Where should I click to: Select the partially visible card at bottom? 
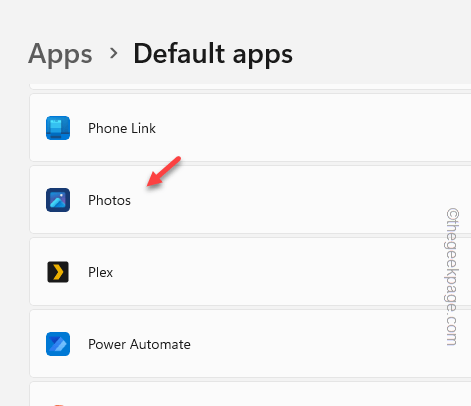[x=250, y=394]
